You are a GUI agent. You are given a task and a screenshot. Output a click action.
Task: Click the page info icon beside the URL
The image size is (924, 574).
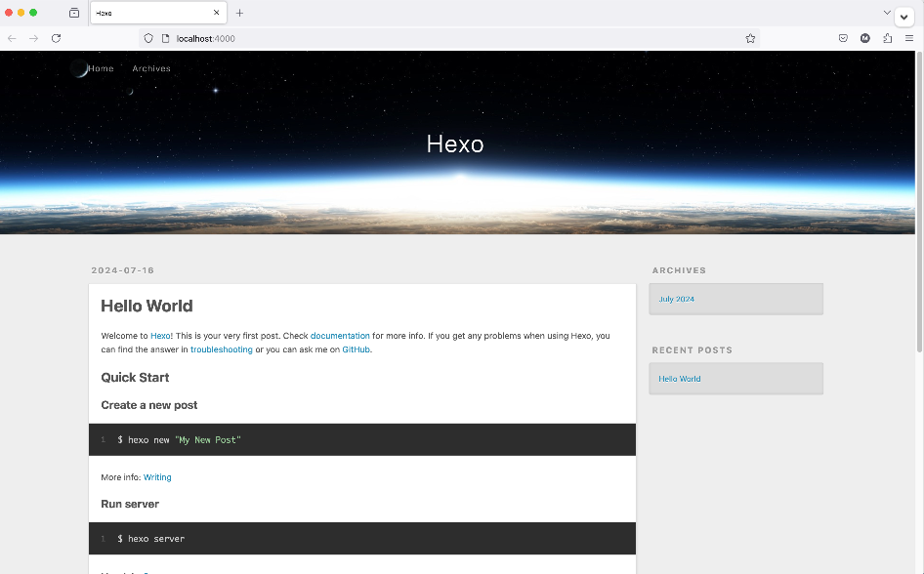coord(166,38)
